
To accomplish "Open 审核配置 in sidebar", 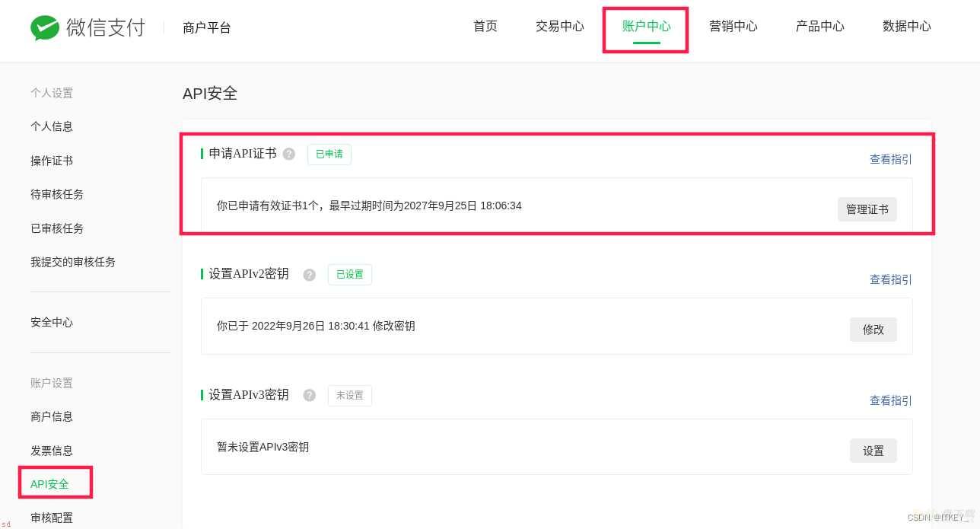I will point(52,518).
